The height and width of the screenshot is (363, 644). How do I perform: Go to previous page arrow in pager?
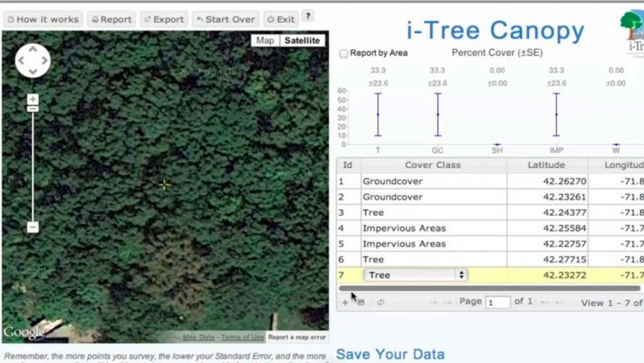click(x=448, y=302)
